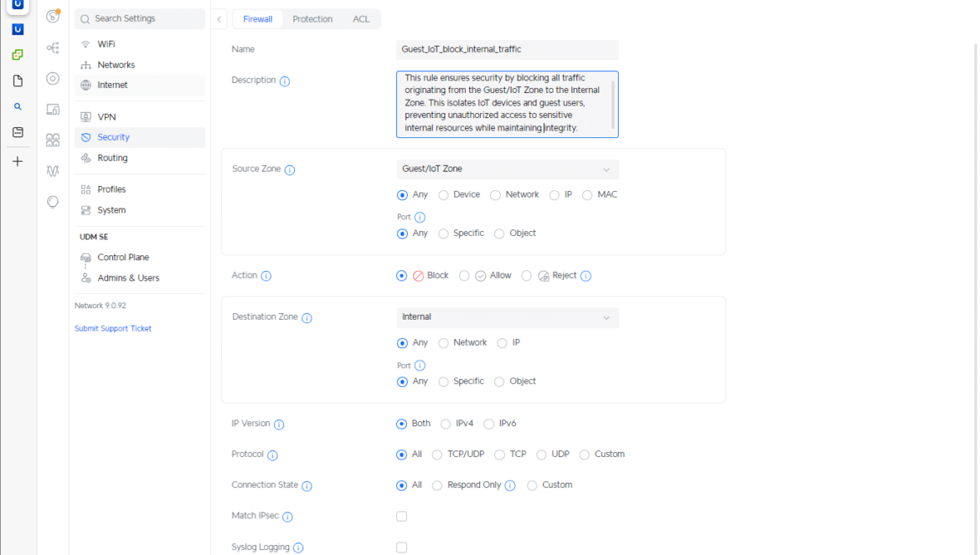Open the blue UniFi Network app icon
980x555 pixels.
coord(18,29)
